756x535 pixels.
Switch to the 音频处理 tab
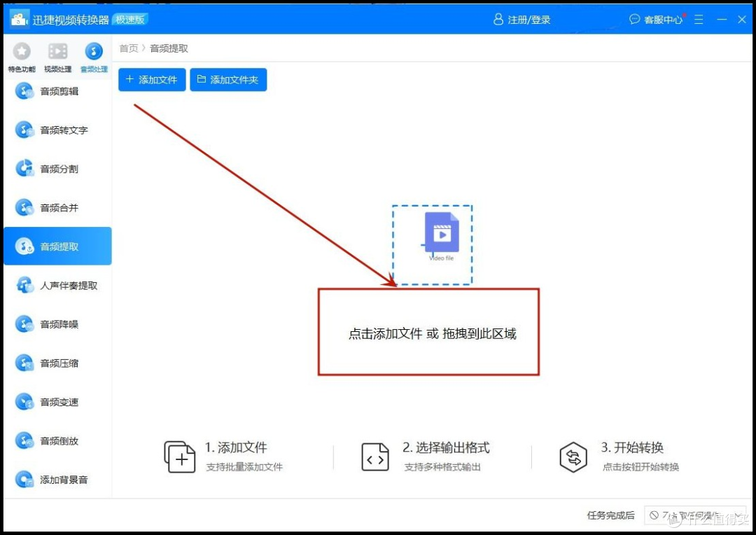coord(94,57)
